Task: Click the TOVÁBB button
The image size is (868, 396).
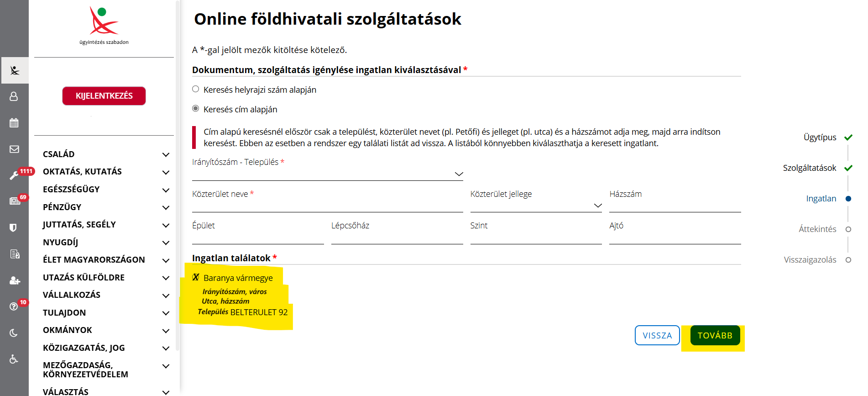Action: pos(715,336)
